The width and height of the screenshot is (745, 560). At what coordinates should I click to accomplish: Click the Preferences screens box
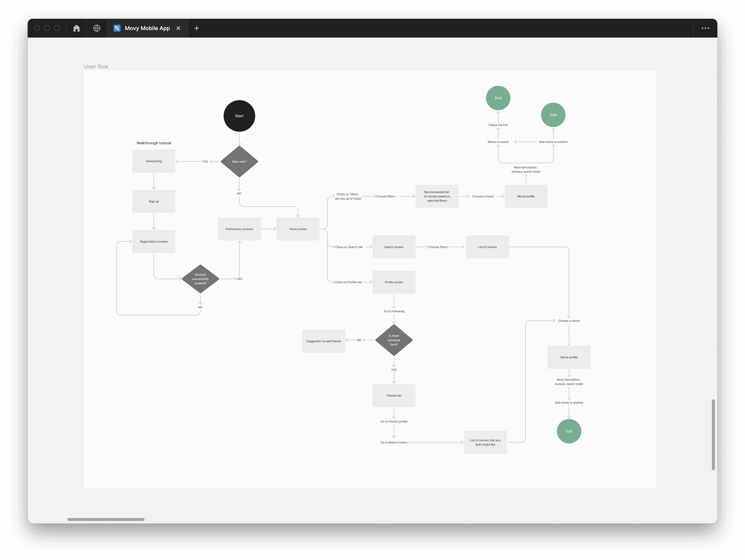(x=239, y=229)
